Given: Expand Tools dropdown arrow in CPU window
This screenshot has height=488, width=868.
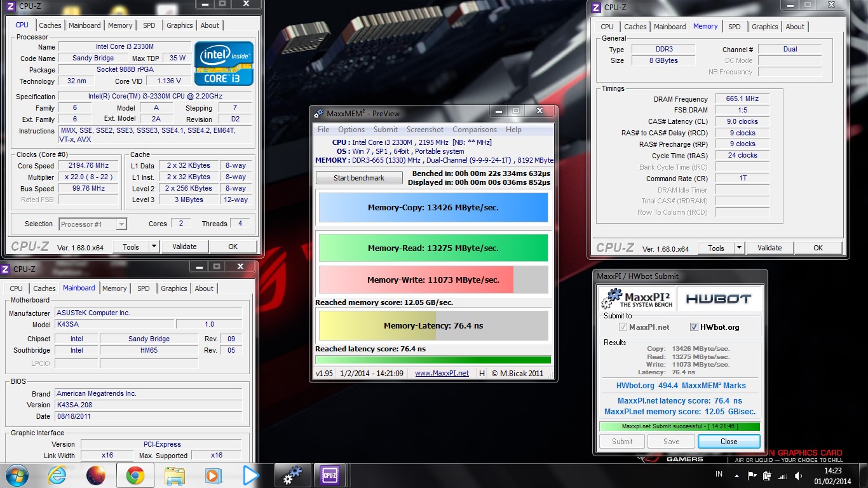Looking at the screenshot, I should 154,247.
